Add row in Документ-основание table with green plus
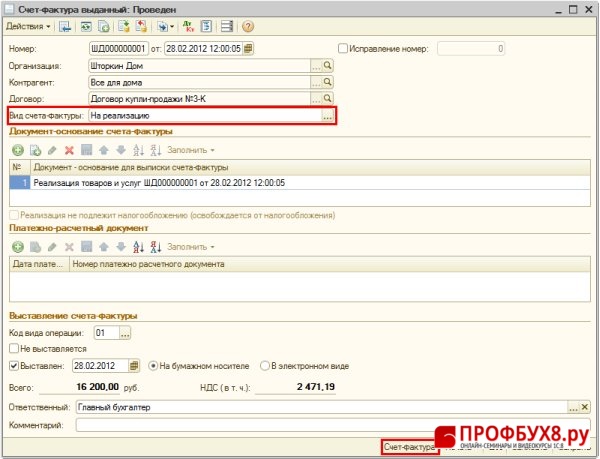 (x=17, y=150)
